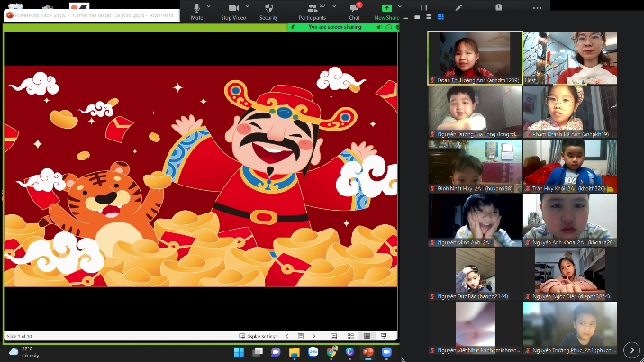
Task: Click the green New Share button
Action: click(x=387, y=8)
